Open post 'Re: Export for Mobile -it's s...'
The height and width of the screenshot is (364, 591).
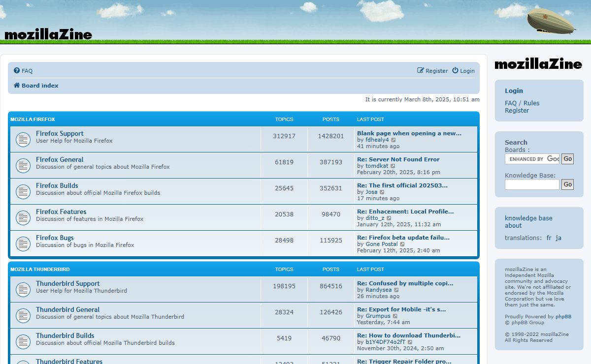(x=401, y=309)
